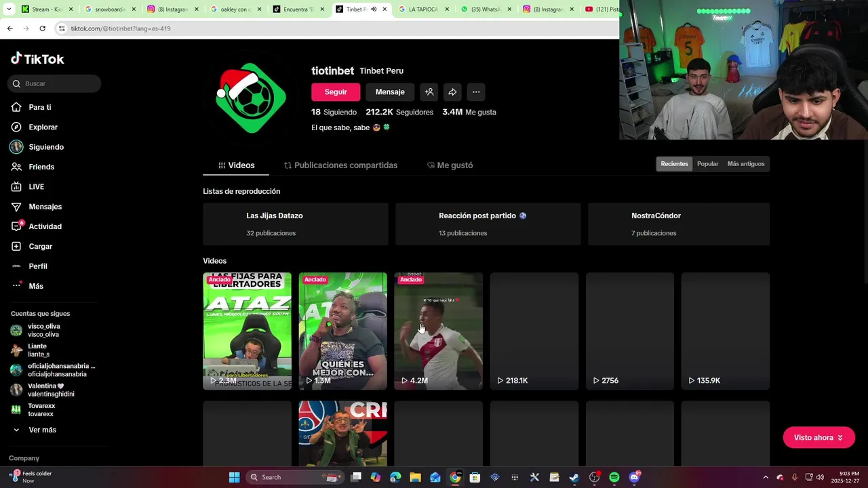Viewport: 868px width, 488px height.
Task: Click the Seguir button
Action: tap(336, 92)
